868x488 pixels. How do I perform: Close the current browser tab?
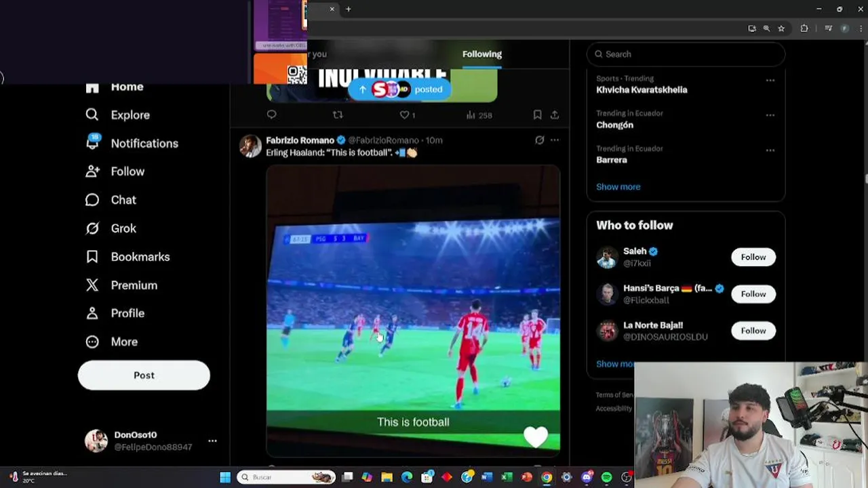point(332,9)
